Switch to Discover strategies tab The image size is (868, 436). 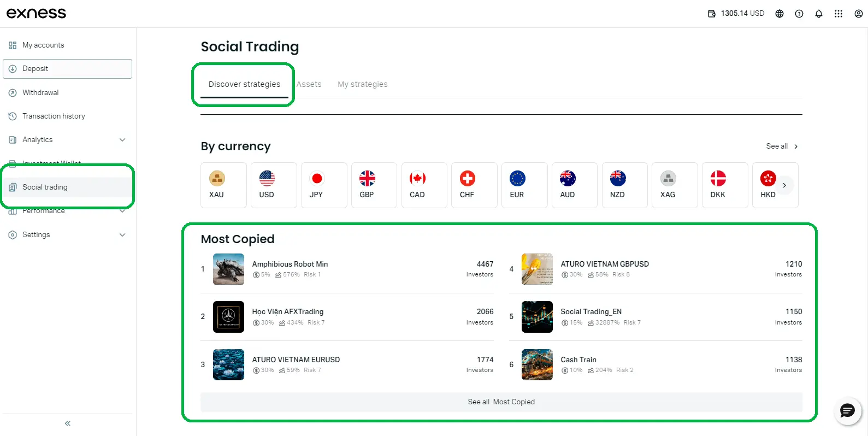tap(244, 85)
